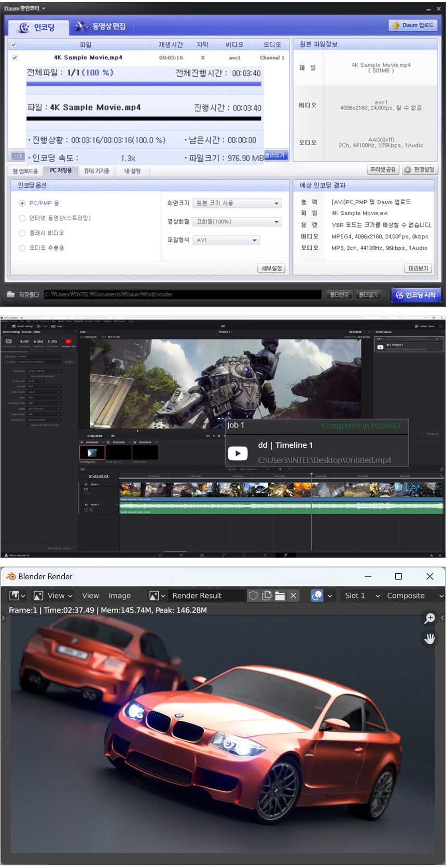Open environment settings gear in PotEncoder

(x=420, y=169)
